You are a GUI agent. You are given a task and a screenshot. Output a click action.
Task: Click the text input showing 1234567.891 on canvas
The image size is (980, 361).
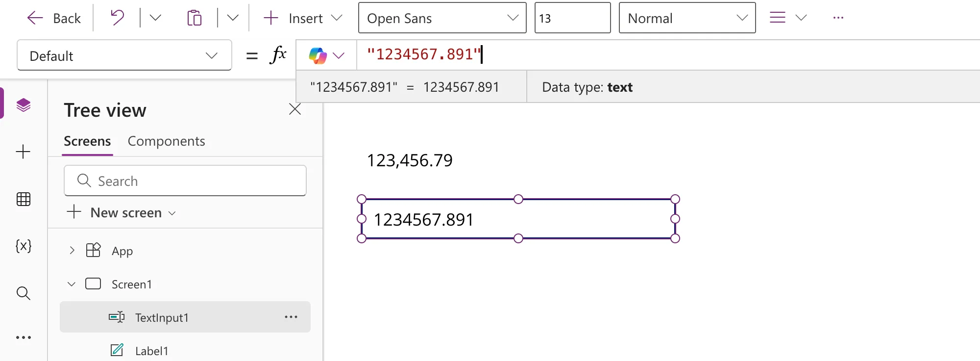tap(518, 219)
